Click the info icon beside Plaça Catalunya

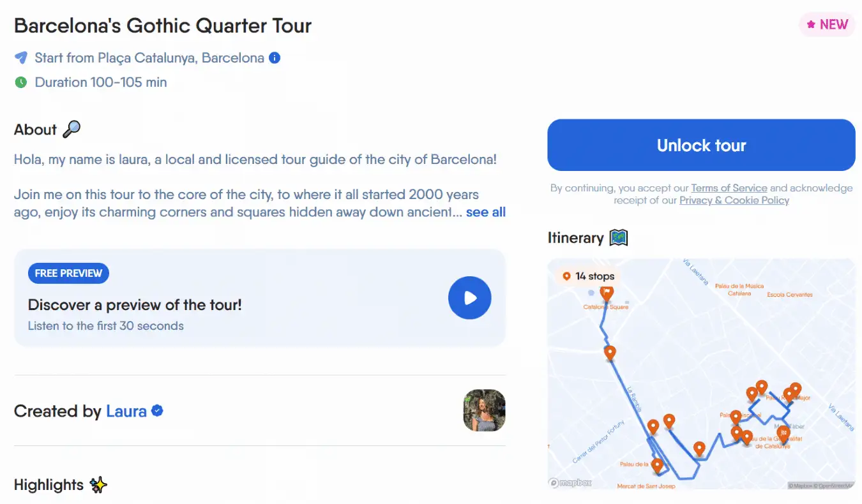coord(275,58)
